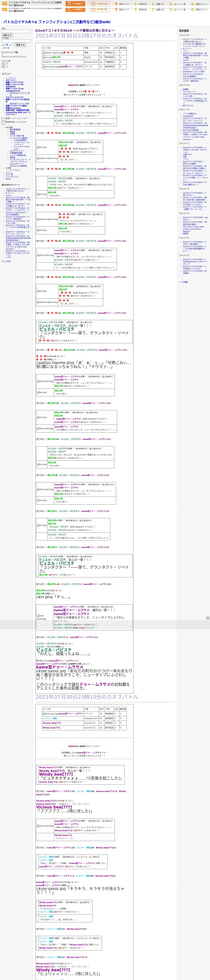Click 検索する button beside and/or radios
The width and height of the screenshot is (210, 980).
20,45
